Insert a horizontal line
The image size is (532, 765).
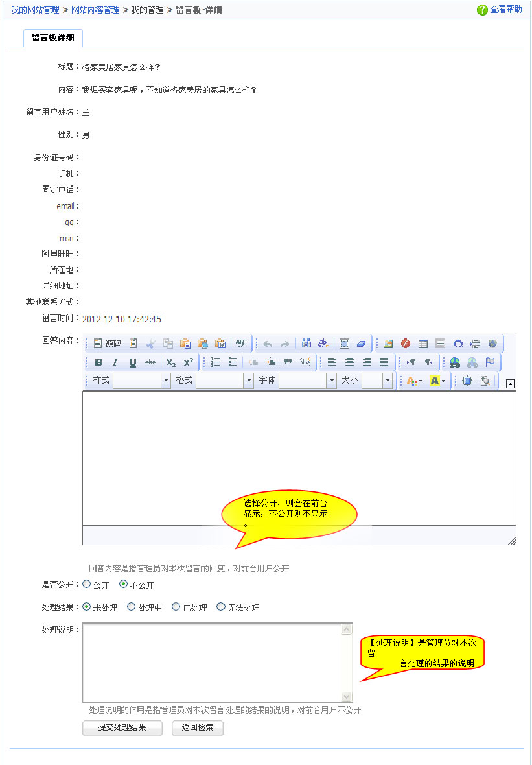[441, 344]
